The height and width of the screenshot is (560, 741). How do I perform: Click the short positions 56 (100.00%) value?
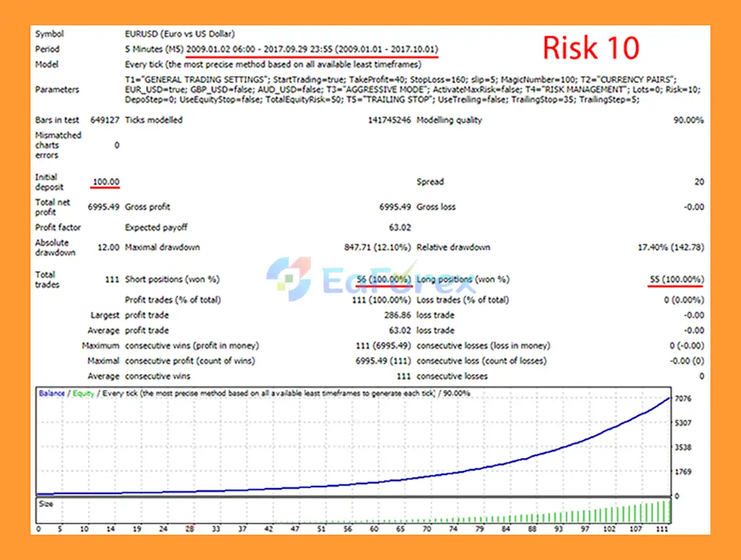383,279
